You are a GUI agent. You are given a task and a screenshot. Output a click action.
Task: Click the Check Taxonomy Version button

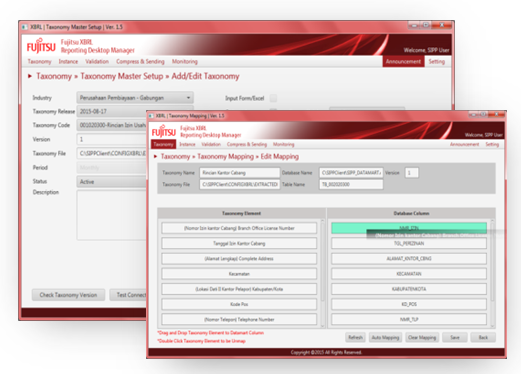click(x=68, y=295)
